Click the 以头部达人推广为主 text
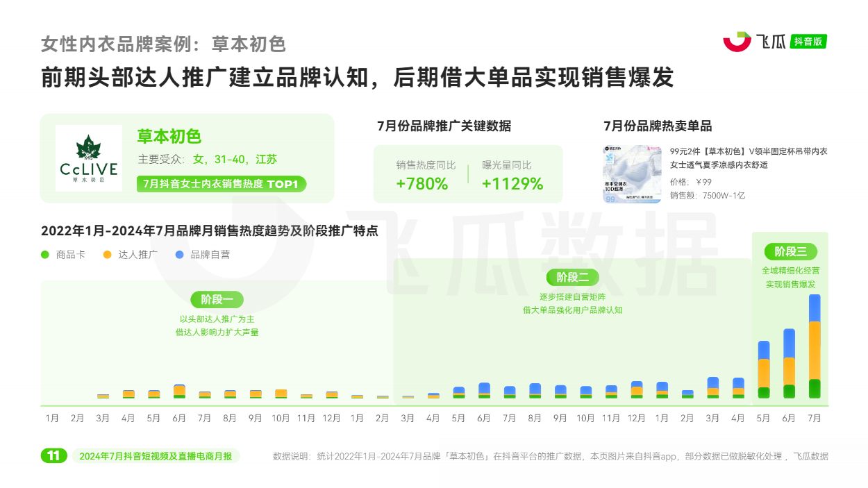This screenshot has width=868, height=488. click(217, 319)
